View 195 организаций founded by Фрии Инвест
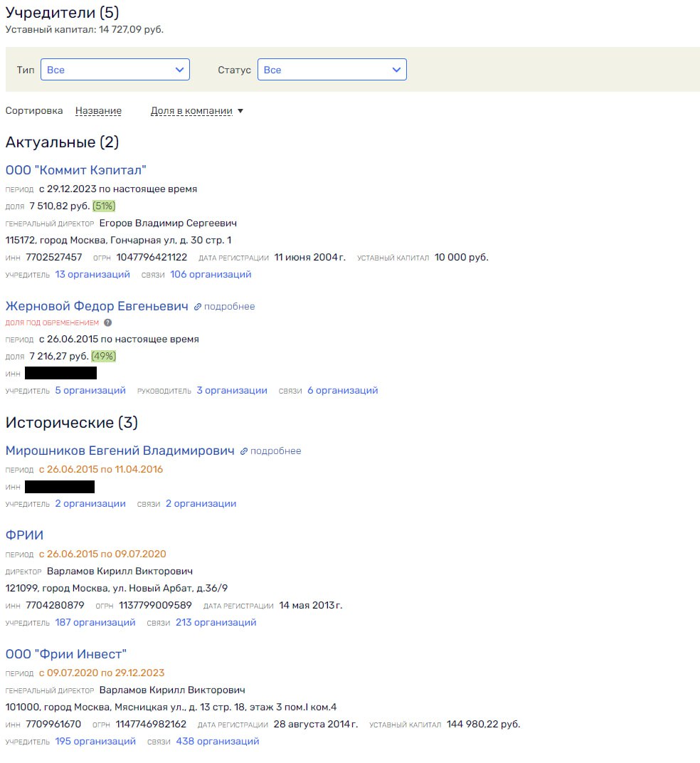This screenshot has height=763, width=700. (x=95, y=741)
